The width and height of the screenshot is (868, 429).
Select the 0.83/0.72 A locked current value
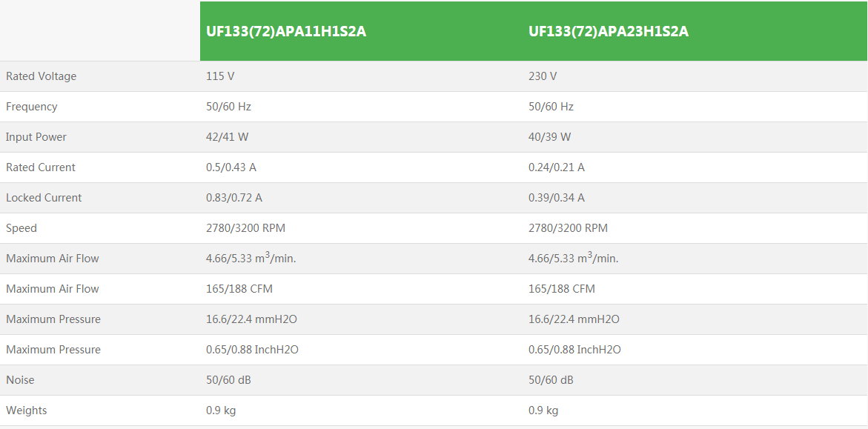point(234,198)
